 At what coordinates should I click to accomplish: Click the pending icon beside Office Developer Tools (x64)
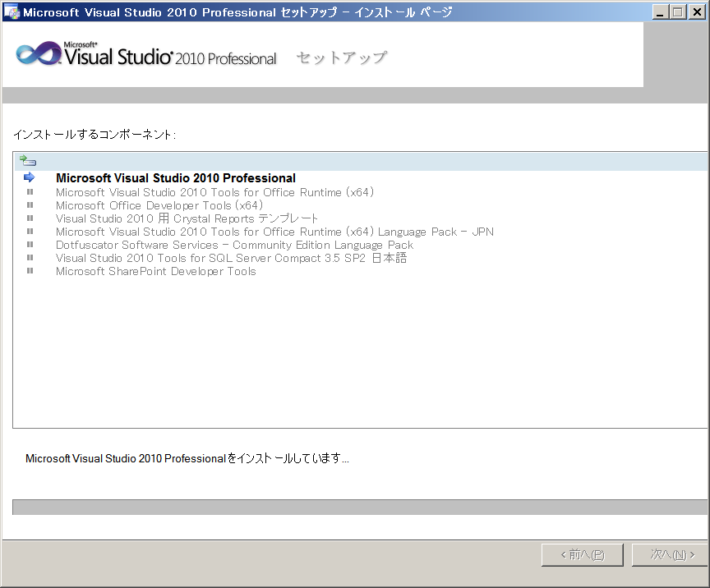(x=30, y=205)
